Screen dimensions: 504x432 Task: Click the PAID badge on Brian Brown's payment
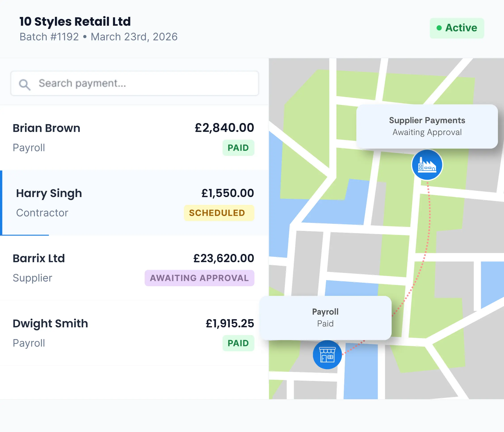coord(238,148)
